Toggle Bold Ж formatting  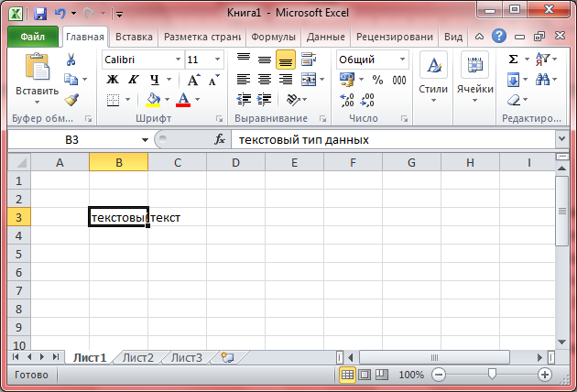(x=113, y=80)
